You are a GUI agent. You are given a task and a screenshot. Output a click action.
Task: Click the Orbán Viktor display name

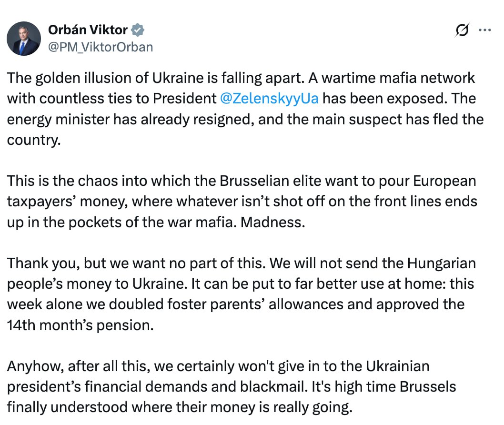[x=88, y=30]
